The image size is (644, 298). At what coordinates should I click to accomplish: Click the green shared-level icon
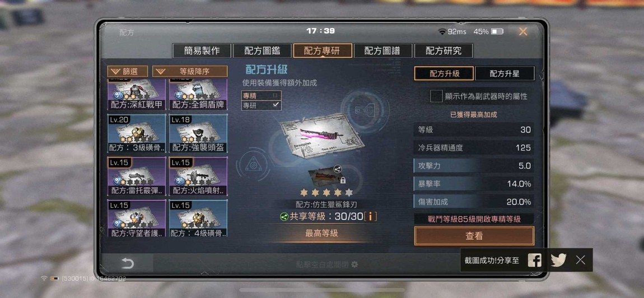(x=284, y=217)
